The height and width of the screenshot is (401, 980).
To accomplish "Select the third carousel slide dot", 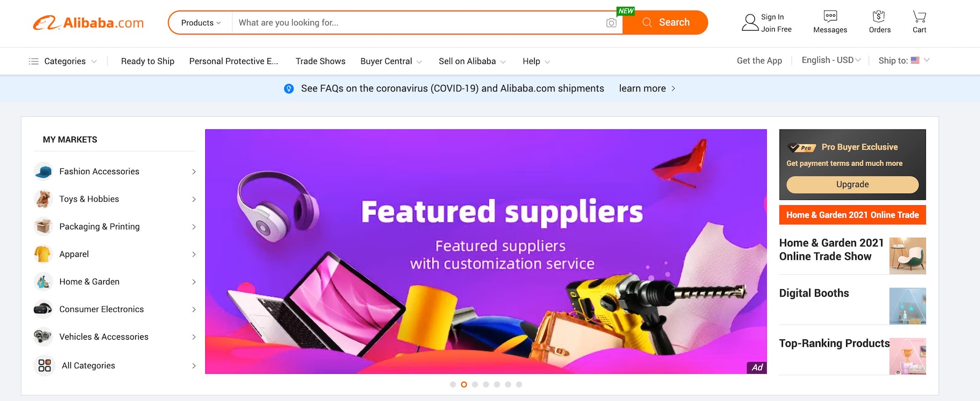I will (475, 384).
